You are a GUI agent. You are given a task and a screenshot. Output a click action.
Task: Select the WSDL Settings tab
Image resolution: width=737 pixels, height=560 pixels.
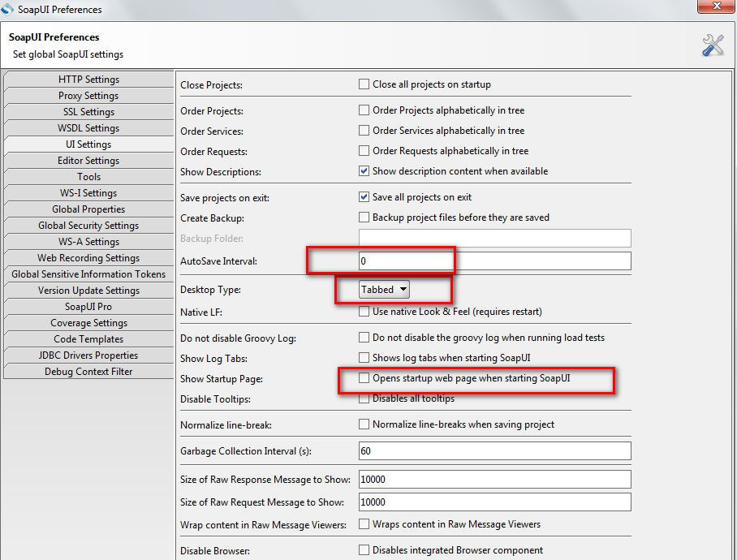(x=88, y=128)
